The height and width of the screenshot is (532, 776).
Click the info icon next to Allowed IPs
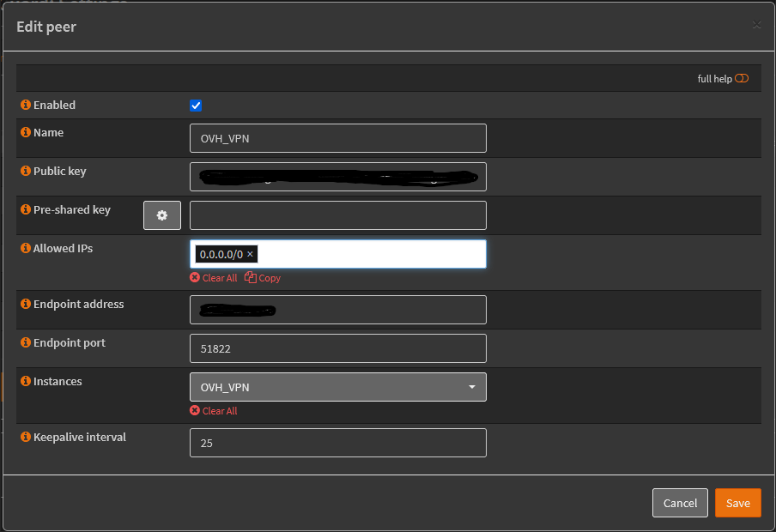(x=26, y=249)
